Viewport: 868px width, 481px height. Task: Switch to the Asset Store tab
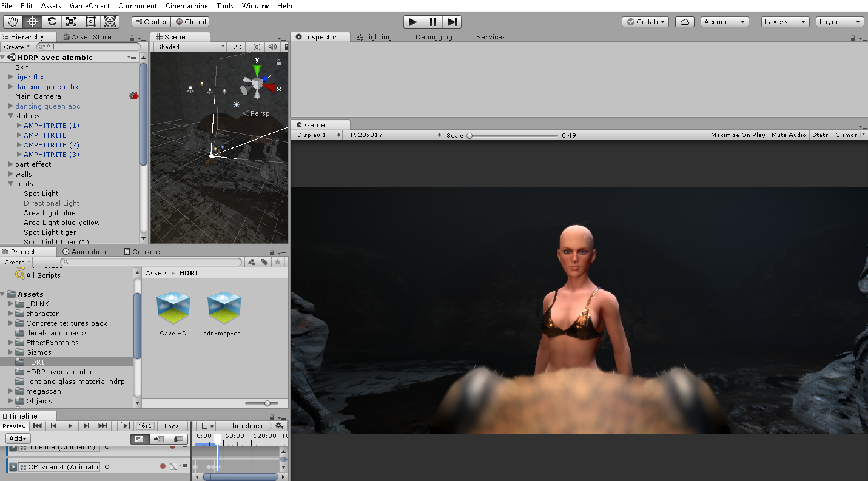point(87,37)
